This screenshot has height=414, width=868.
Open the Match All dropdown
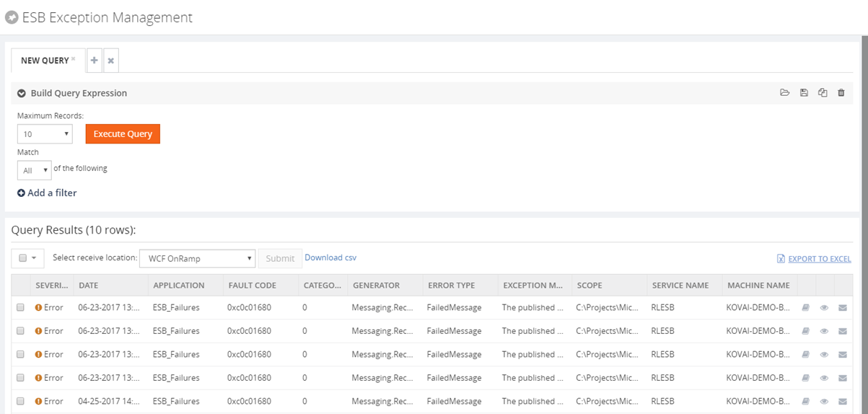pos(34,171)
